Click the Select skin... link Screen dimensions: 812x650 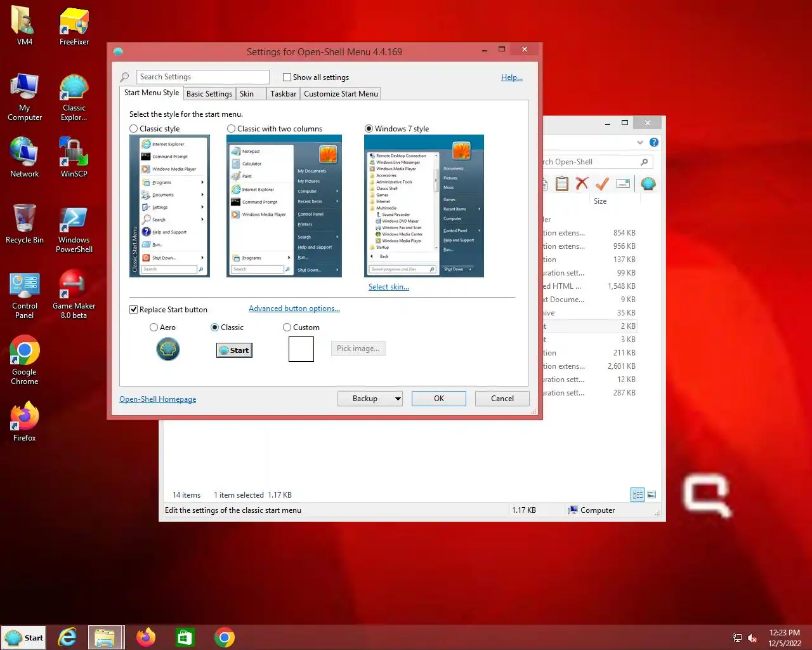point(389,287)
